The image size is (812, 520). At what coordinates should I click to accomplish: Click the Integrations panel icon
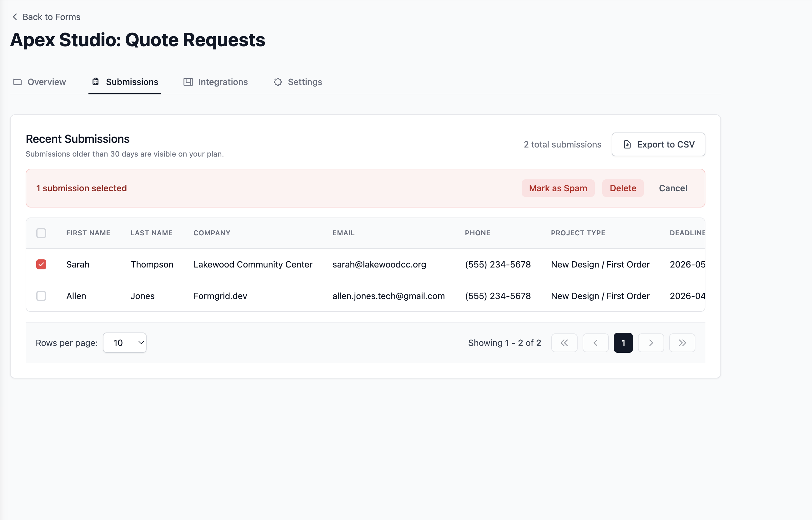188,82
